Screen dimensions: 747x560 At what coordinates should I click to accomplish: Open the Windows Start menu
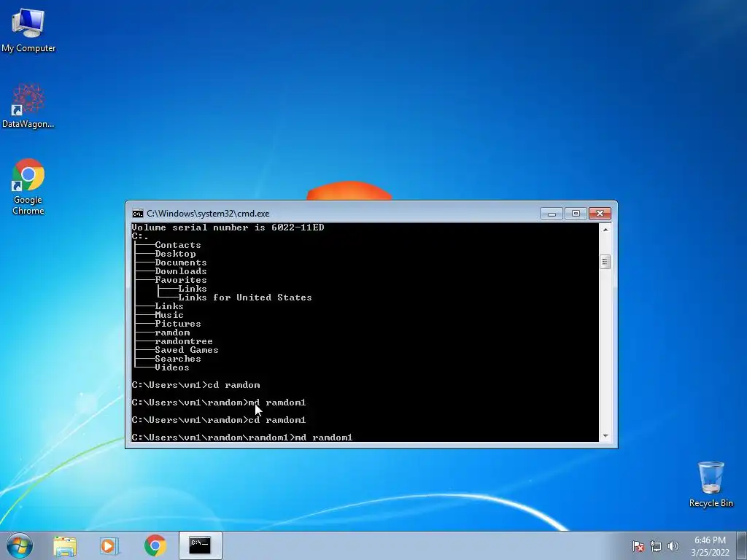tap(20, 545)
